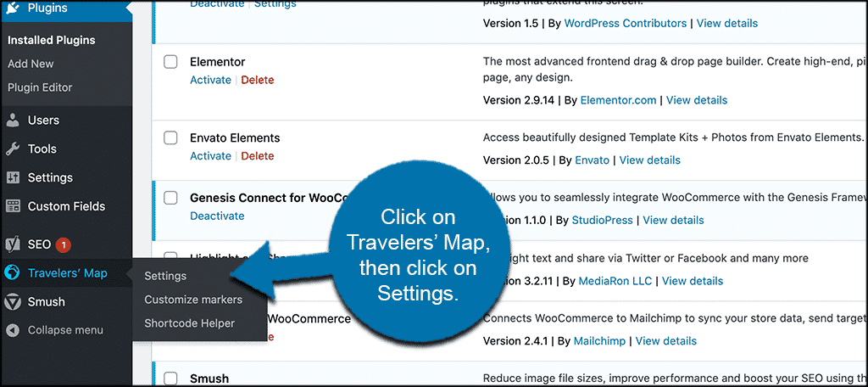Viewport: 868px width, 387px height.
Task: Click the Custom Fields grid icon
Action: 13,206
